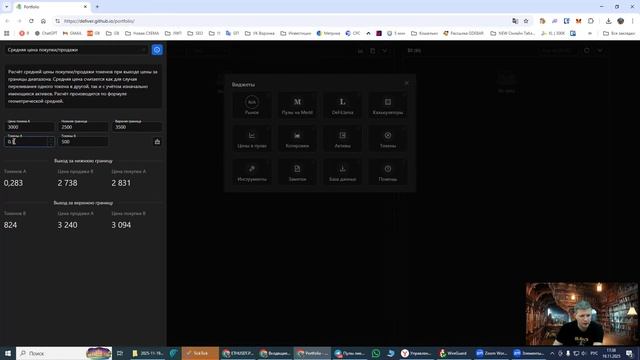Open the notification center icon in system tray
This screenshot has width=640, height=360.
point(629,353)
